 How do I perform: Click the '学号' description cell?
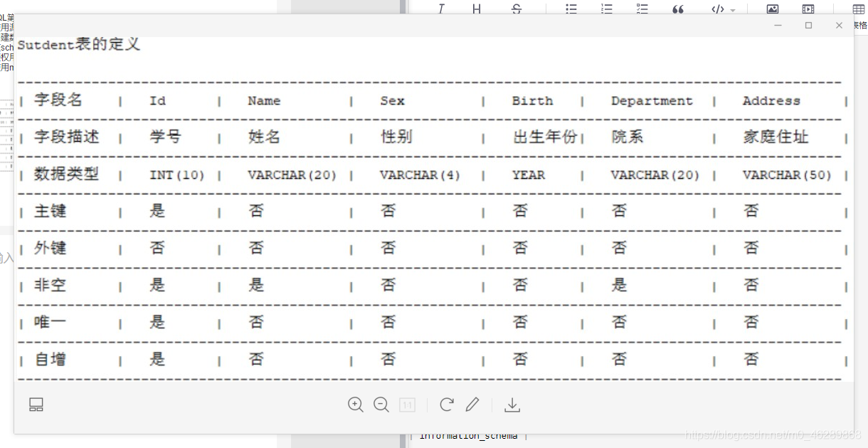point(166,137)
